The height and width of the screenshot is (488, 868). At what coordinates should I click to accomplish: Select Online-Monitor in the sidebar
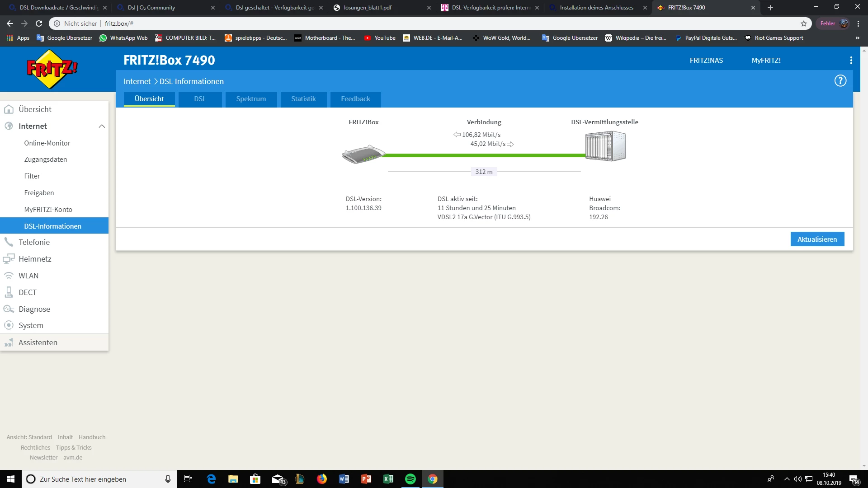[47, 143]
